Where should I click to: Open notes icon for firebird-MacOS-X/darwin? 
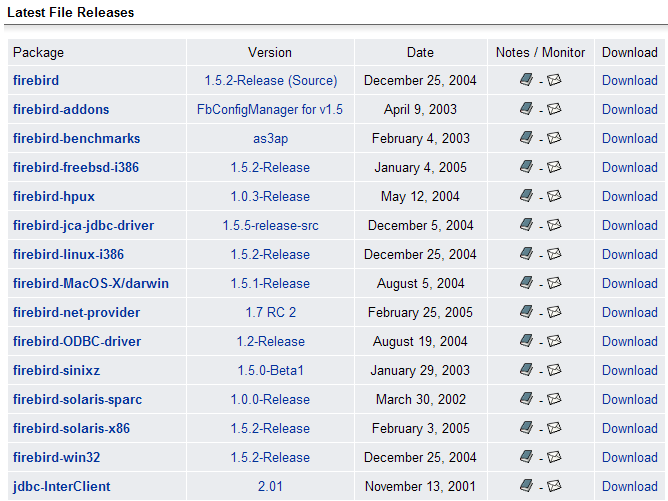tap(527, 283)
